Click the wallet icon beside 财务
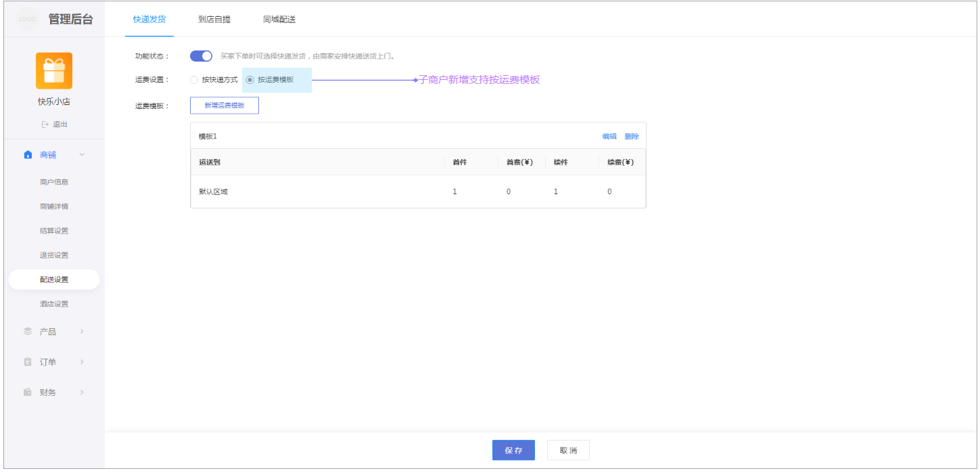This screenshot has width=980, height=473. [28, 392]
